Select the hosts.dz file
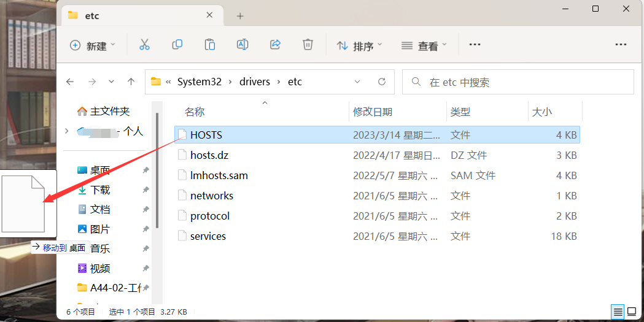The width and height of the screenshot is (644, 322). [x=209, y=155]
